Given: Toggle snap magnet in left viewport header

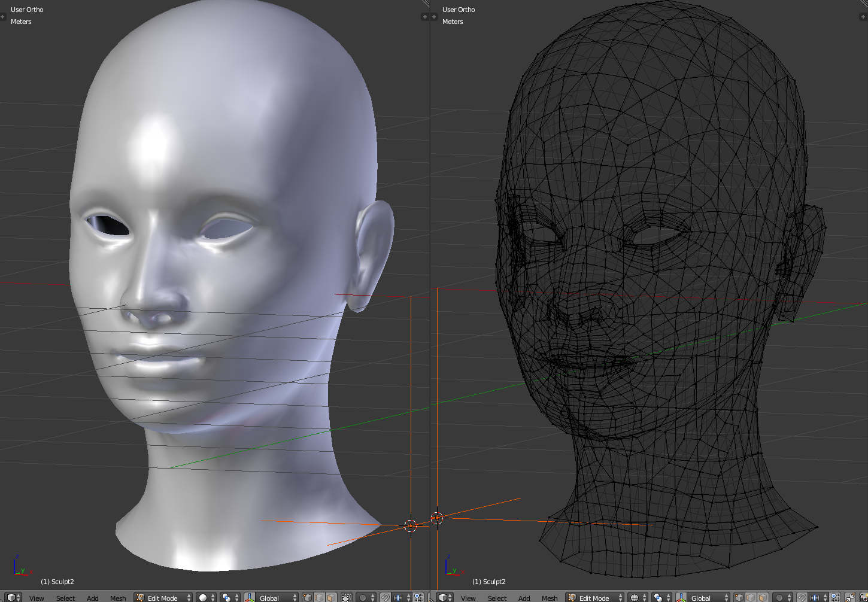Looking at the screenshot, I should coord(386,597).
